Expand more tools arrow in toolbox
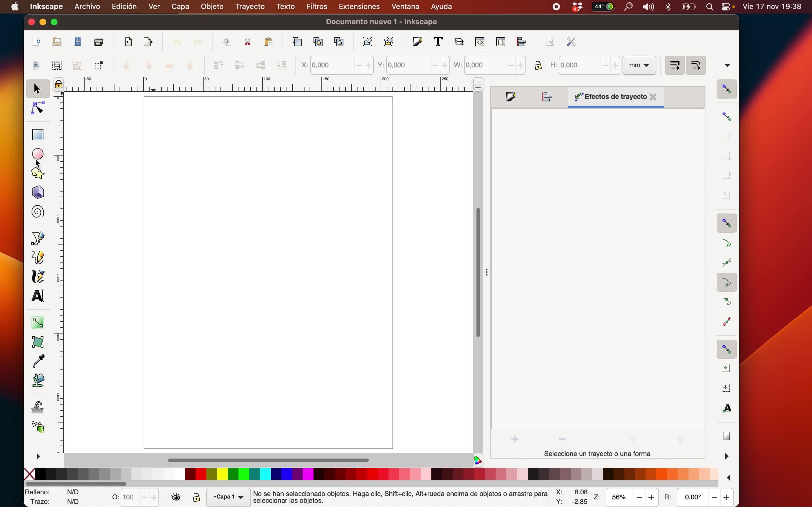This screenshot has height=507, width=812. (37, 456)
